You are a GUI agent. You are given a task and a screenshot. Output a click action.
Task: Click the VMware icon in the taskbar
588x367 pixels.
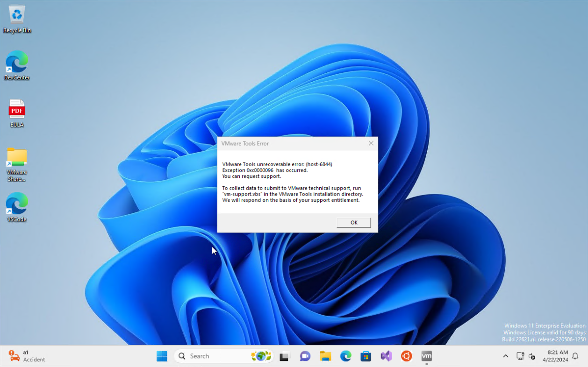pos(426,356)
